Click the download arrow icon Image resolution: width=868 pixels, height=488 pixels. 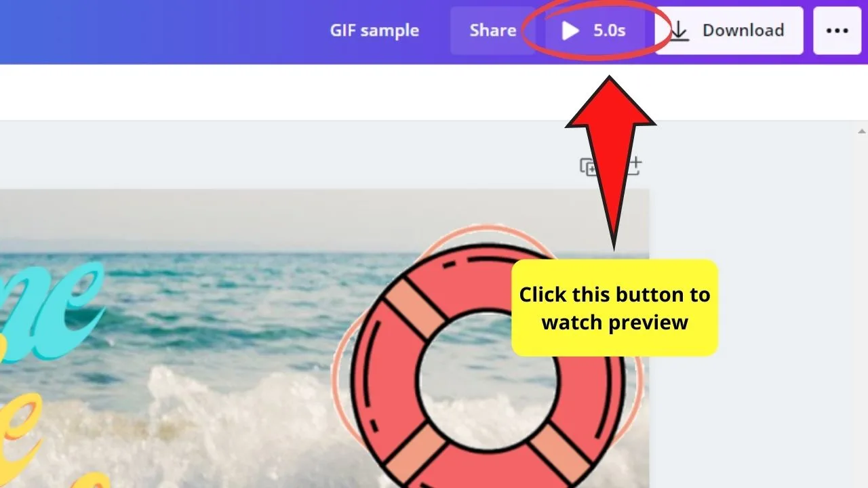[679, 30]
